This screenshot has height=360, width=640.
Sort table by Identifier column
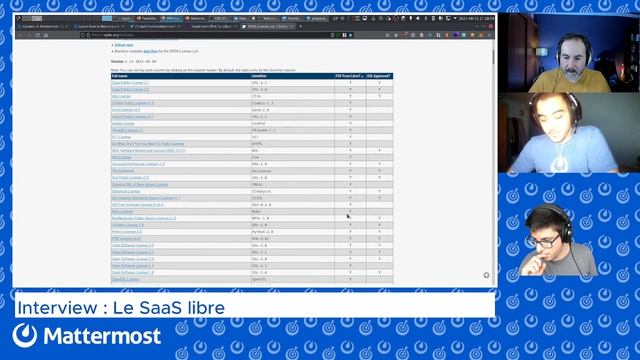[x=292, y=76]
